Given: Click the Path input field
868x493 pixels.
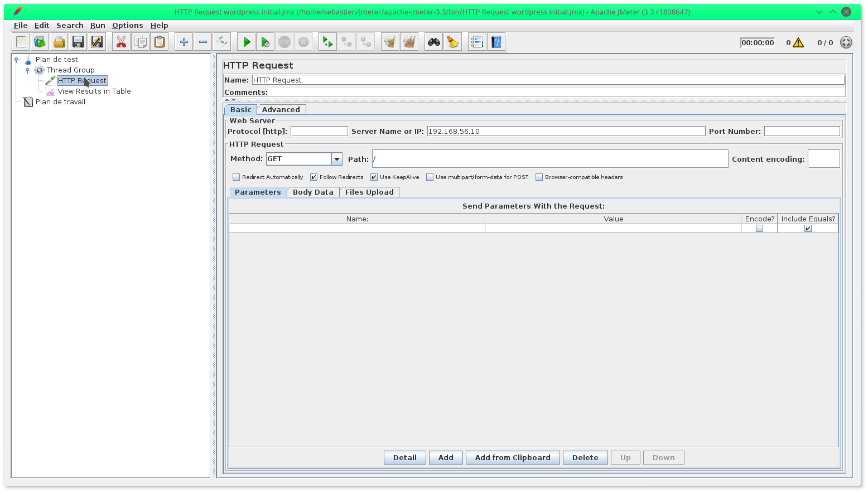Looking at the screenshot, I should pos(550,159).
